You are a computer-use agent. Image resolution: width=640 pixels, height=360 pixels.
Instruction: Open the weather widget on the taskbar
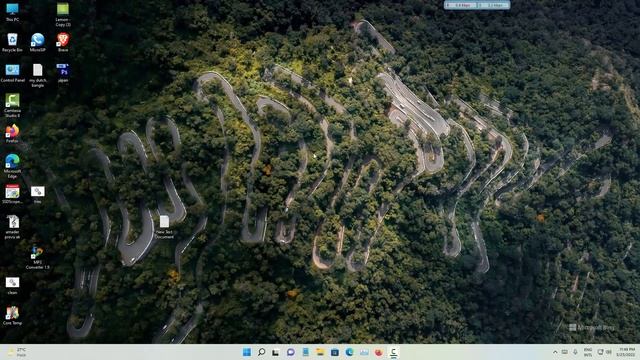point(17,352)
